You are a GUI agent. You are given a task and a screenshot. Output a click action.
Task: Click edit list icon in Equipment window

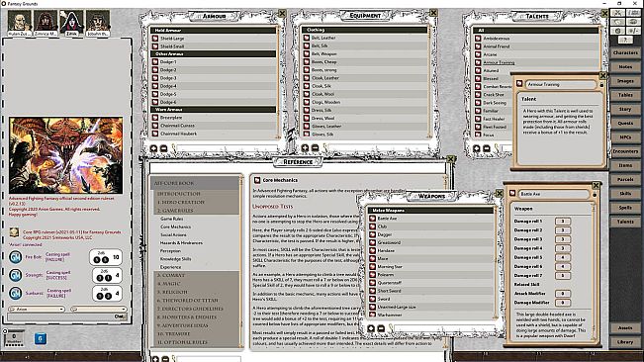coord(315,147)
